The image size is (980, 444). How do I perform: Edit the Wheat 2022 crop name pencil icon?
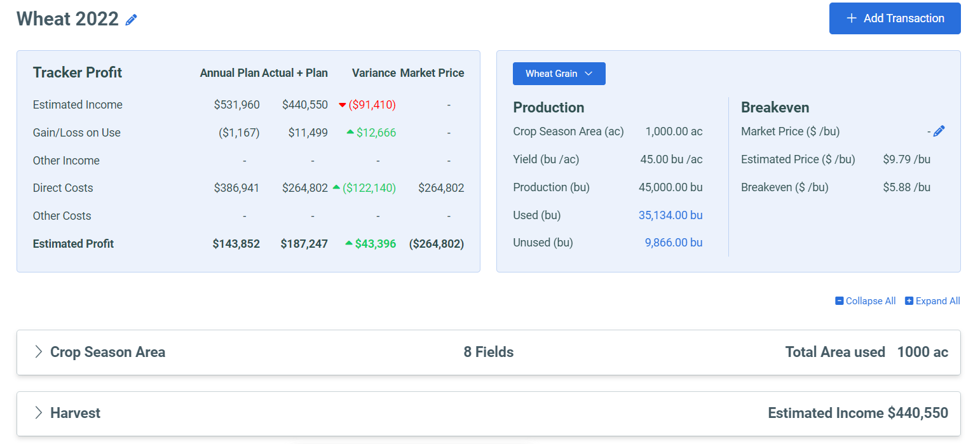131,19
